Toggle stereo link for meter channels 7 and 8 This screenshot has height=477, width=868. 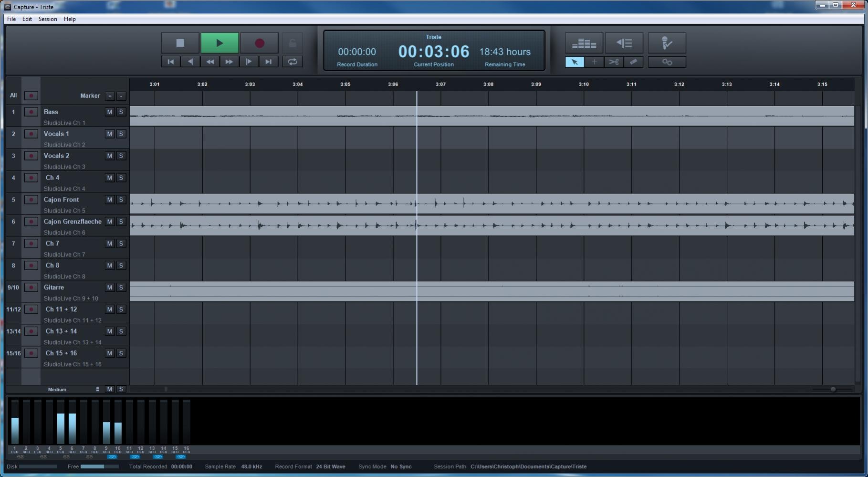[x=89, y=457]
